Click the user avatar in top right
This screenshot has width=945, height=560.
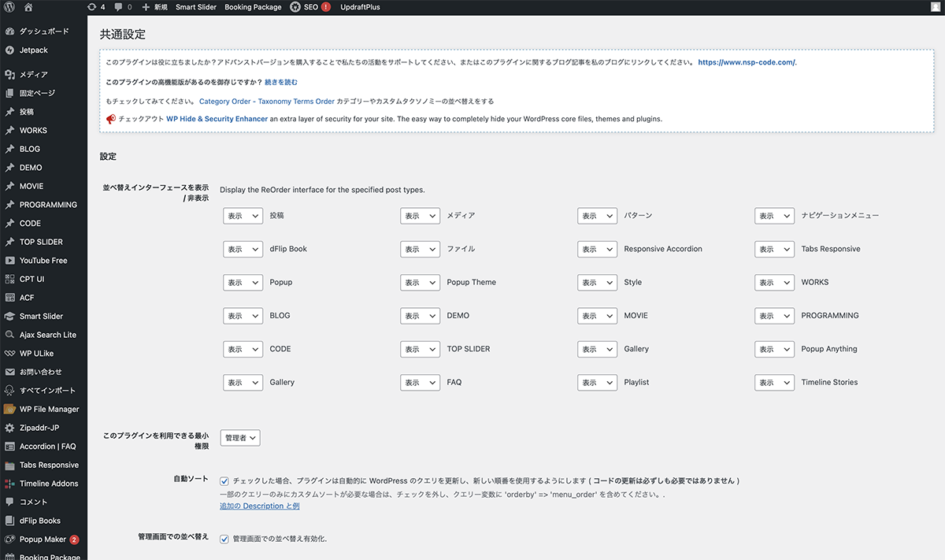pos(935,7)
